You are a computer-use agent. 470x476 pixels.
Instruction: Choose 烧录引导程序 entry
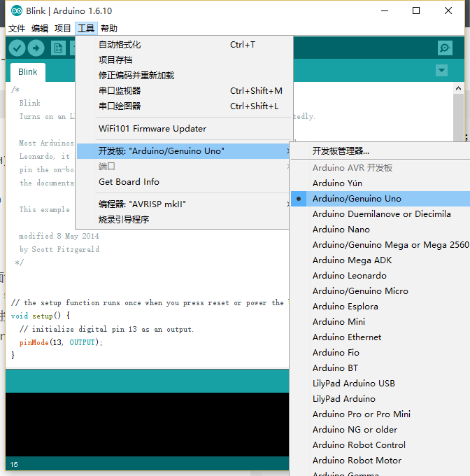(183, 220)
